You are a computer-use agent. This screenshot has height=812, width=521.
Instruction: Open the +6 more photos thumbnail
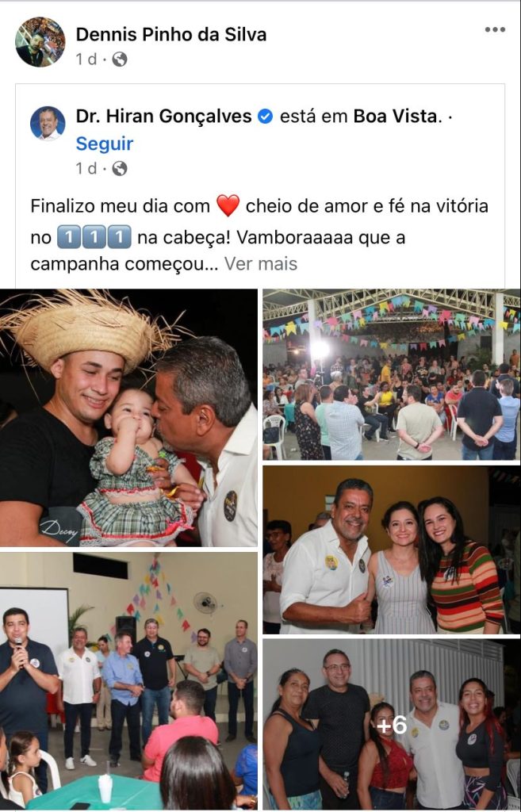point(392,725)
